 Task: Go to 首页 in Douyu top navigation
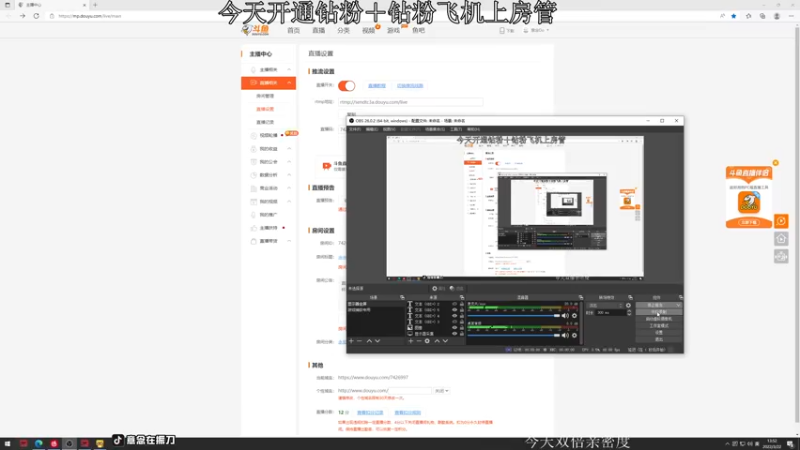[293, 31]
